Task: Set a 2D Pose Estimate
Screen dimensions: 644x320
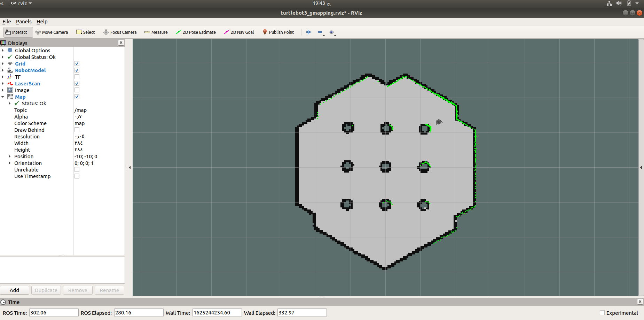Action: tap(196, 32)
